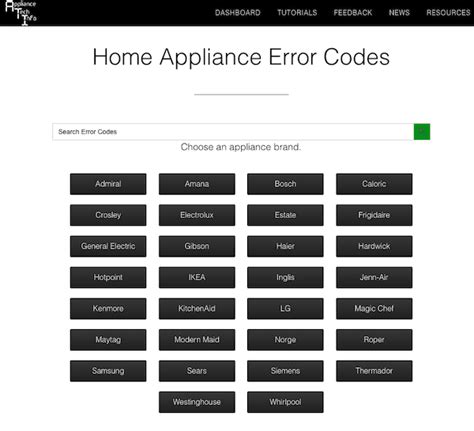Select the Whirlpool brand button
The image size is (474, 431).
point(285,402)
